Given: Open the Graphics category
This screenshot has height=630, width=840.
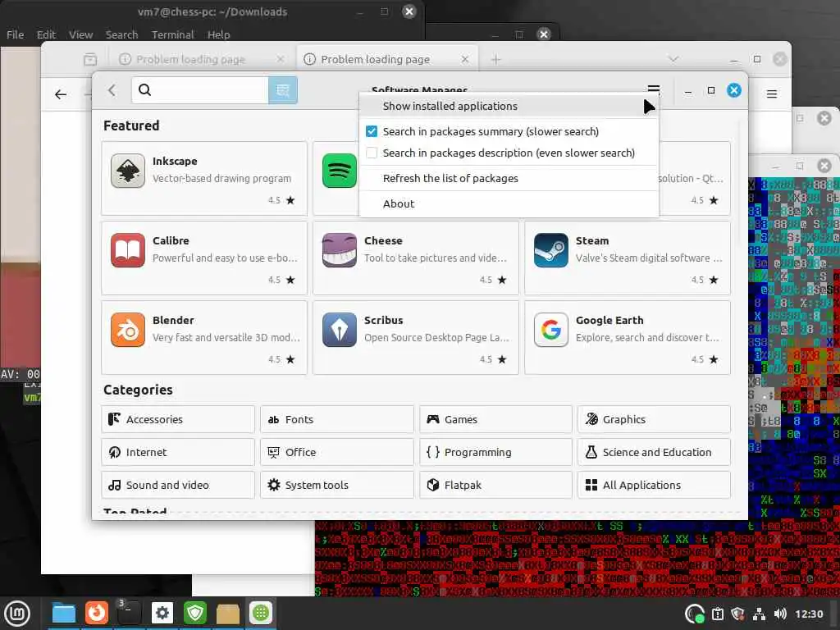Looking at the screenshot, I should coord(654,419).
